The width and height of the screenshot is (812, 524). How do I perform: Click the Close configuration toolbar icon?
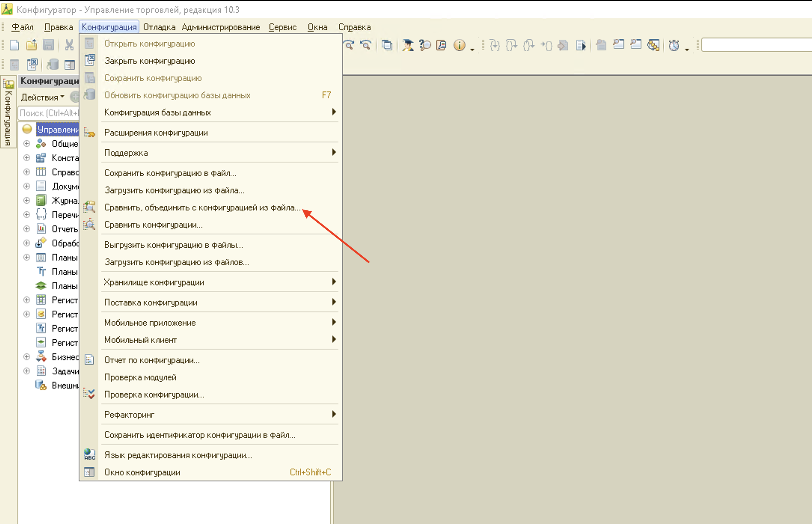pyautogui.click(x=32, y=65)
